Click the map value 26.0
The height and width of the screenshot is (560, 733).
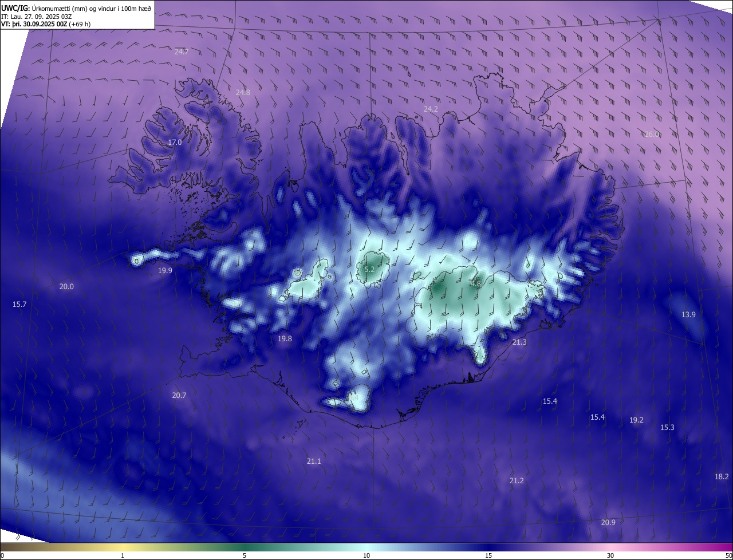(652, 134)
